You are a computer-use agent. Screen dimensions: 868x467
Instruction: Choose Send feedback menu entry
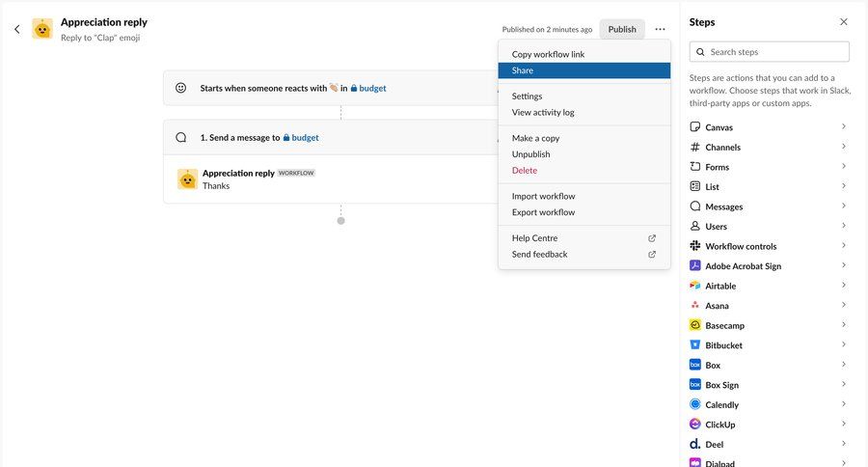[x=584, y=255]
